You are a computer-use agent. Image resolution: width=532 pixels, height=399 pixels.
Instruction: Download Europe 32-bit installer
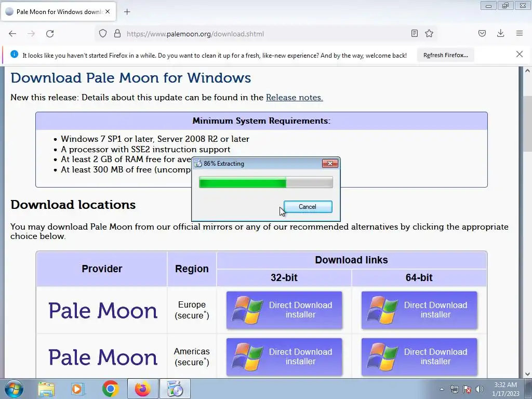tap(284, 310)
